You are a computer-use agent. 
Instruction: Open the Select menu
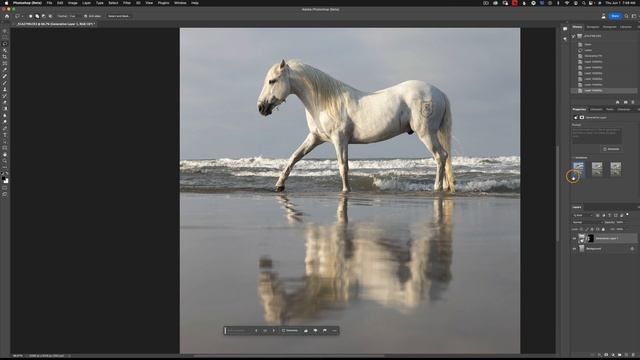click(x=113, y=3)
